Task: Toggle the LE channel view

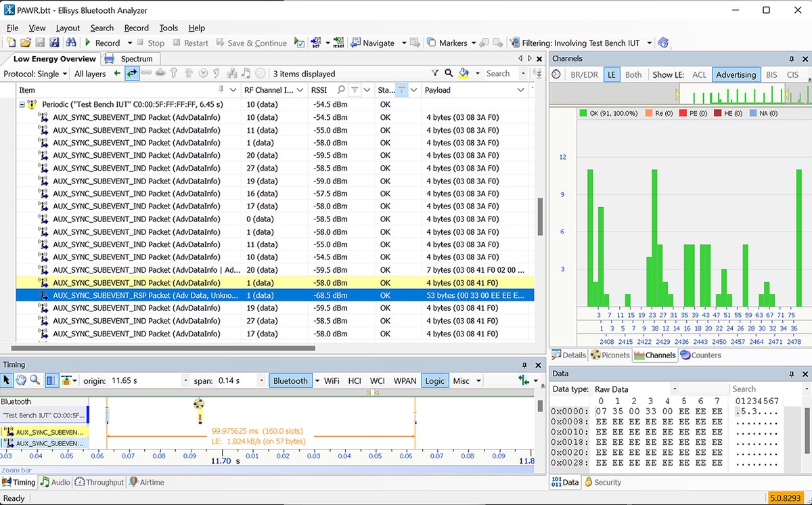Action: tap(611, 74)
